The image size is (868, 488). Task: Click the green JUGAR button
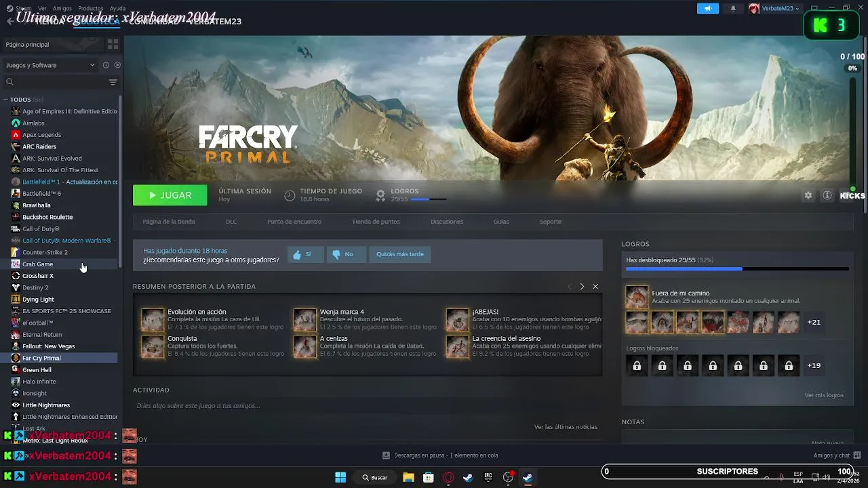170,195
